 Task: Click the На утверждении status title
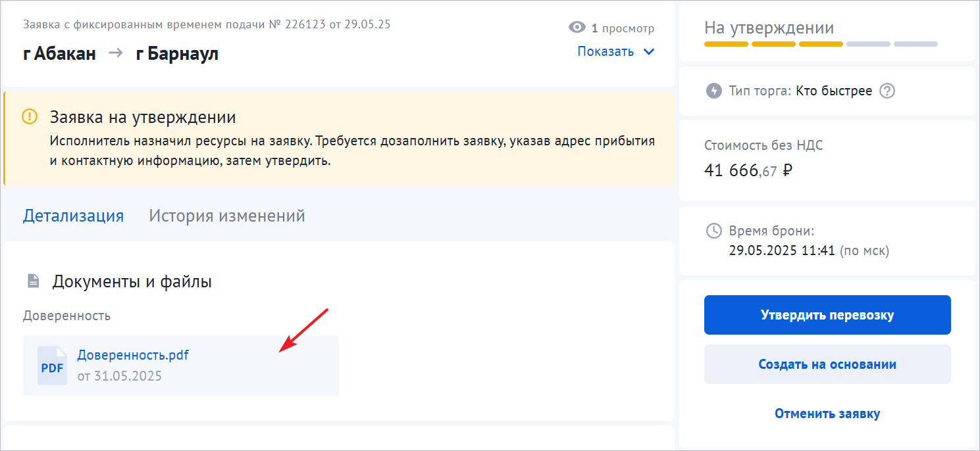(x=769, y=28)
